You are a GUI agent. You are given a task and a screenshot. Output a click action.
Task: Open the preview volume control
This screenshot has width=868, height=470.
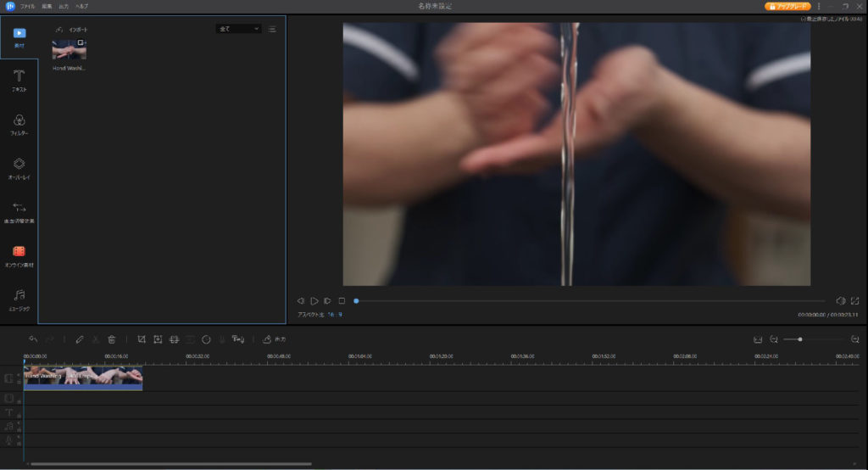(x=840, y=300)
